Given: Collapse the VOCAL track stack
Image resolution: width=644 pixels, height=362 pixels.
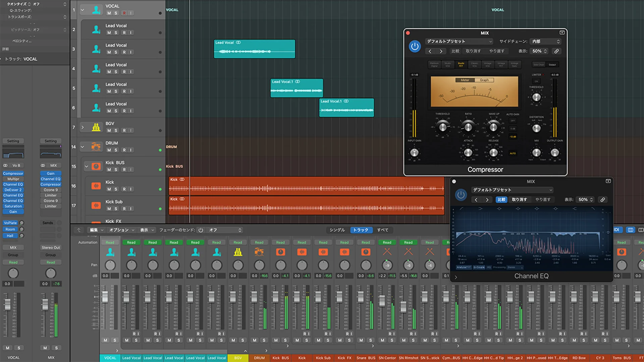Looking at the screenshot, I should click(x=82, y=10).
